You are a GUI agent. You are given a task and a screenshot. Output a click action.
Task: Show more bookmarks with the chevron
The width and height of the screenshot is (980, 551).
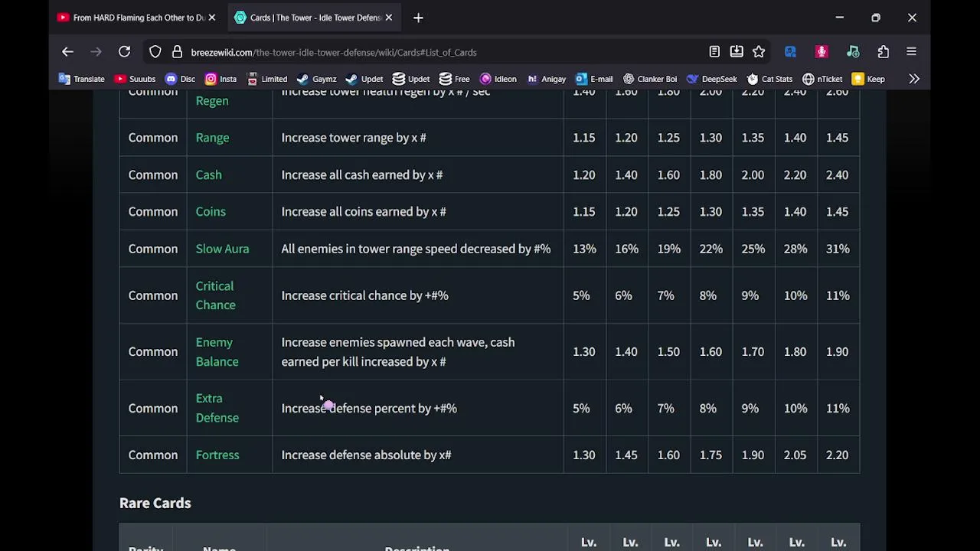tap(914, 79)
